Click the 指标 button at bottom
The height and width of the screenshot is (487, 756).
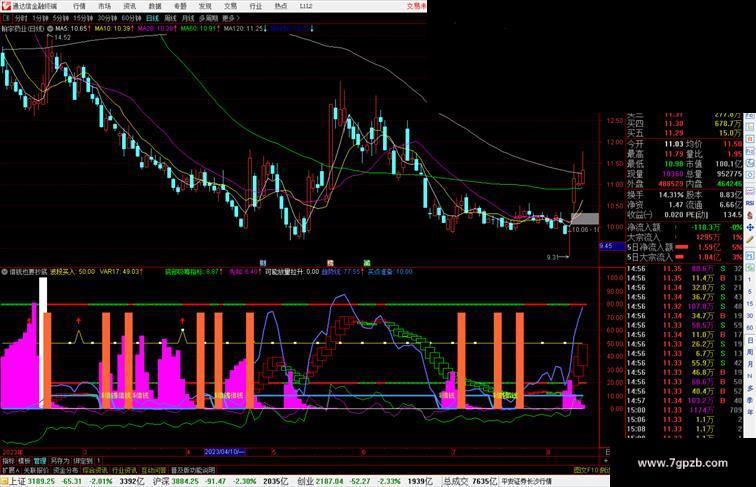(x=9, y=461)
